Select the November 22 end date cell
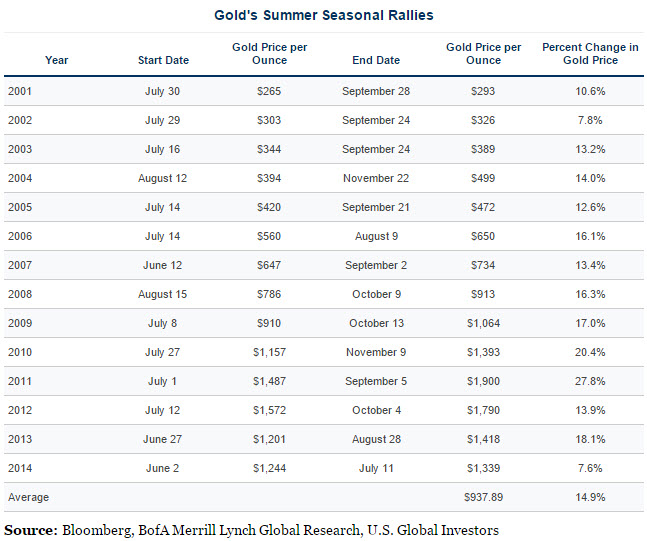The width and height of the screenshot is (647, 541). click(376, 178)
